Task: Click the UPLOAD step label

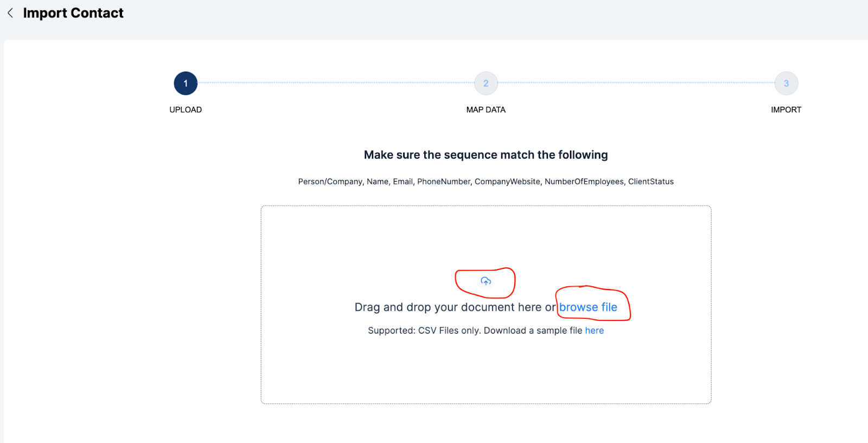Action: 186,110
